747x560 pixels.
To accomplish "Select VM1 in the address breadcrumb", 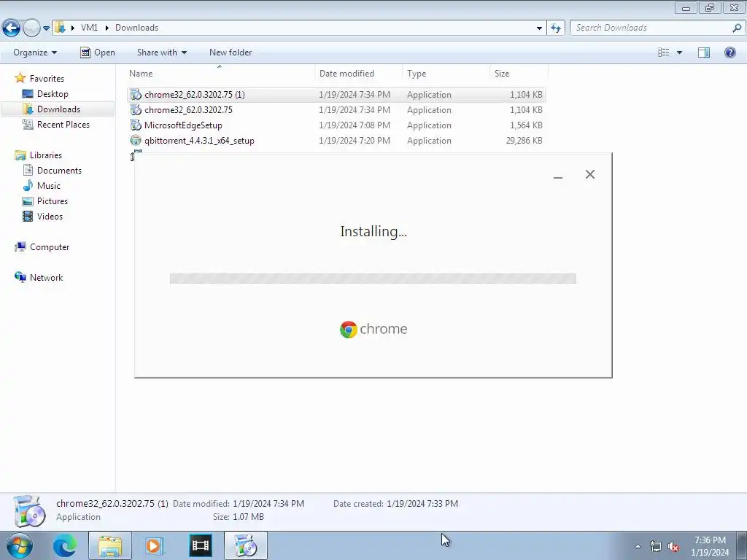I will point(89,28).
